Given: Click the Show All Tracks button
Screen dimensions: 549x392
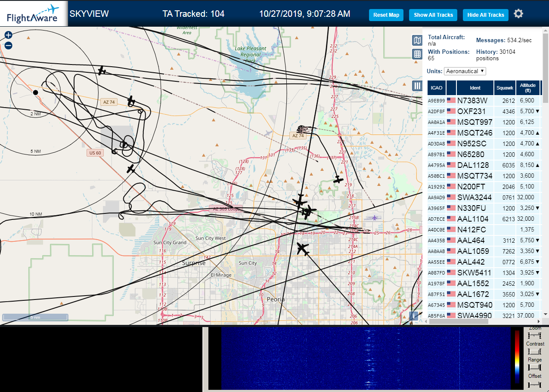Looking at the screenshot, I should click(433, 15).
